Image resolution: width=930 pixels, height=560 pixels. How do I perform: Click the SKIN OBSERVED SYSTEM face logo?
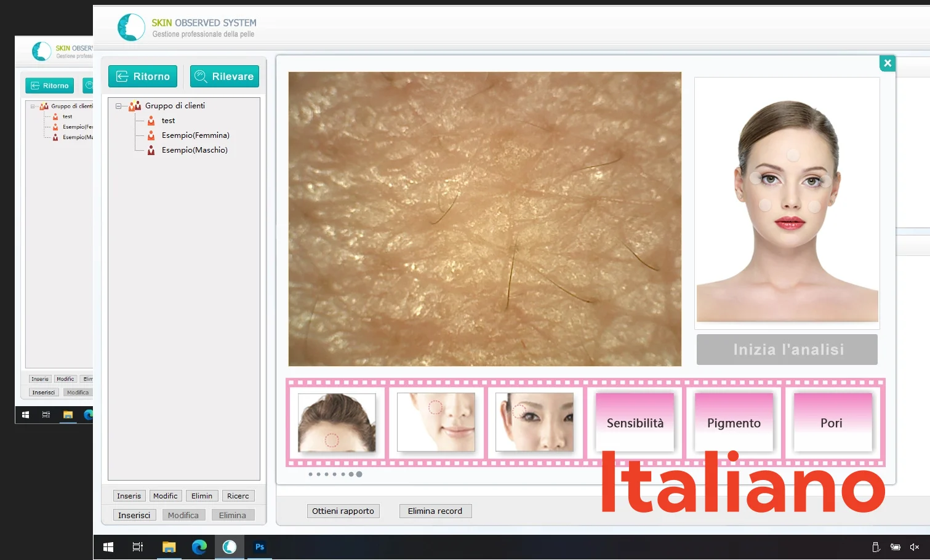(130, 26)
